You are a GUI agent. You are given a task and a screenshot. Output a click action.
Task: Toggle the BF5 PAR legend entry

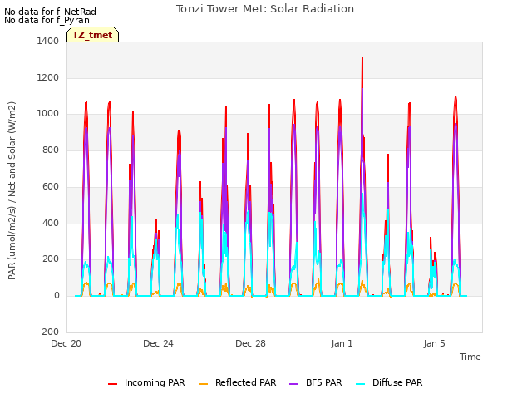[316, 382]
